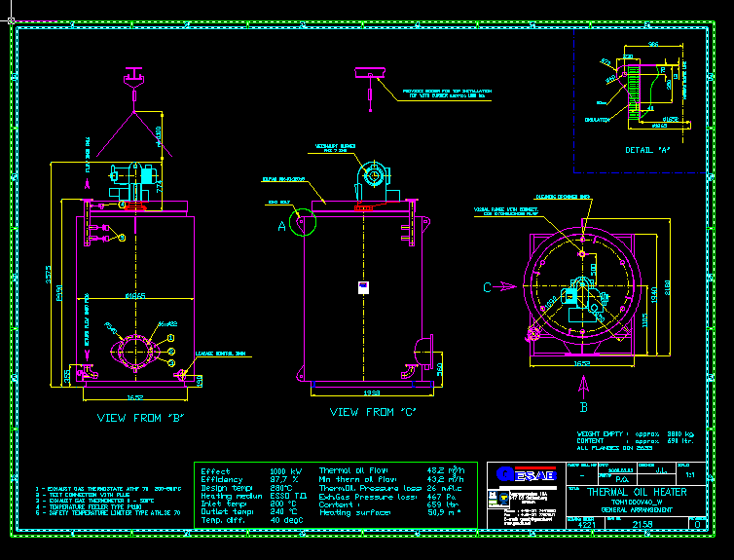
Task: Click legend line '4 - TEMPERATURE FEELER TYPE'
Action: pyautogui.click(x=89, y=506)
